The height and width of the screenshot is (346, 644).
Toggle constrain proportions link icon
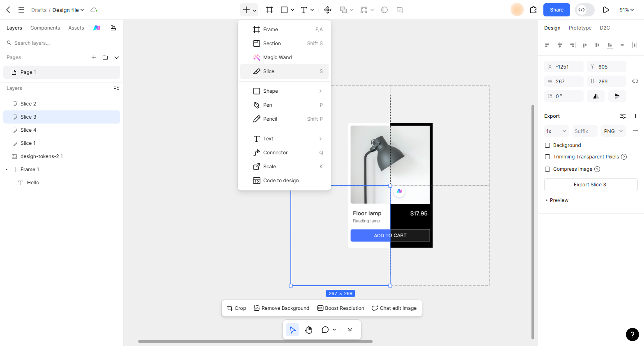coord(635,81)
